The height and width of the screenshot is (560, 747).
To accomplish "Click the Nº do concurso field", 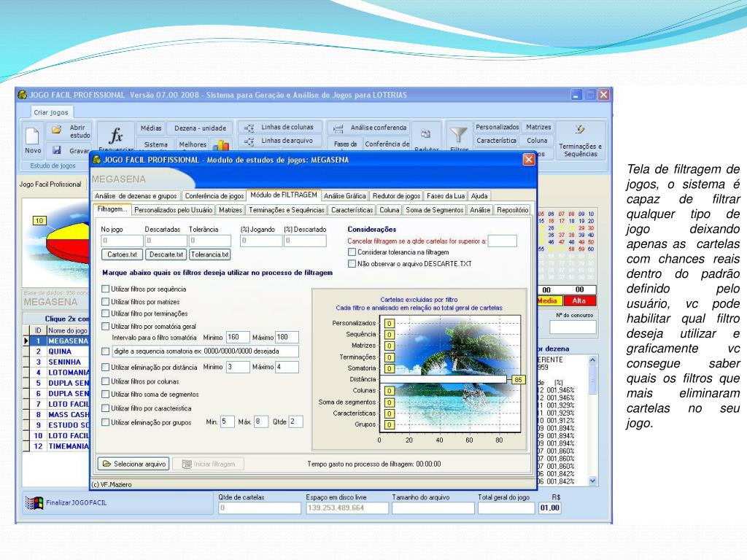I will coord(573,327).
